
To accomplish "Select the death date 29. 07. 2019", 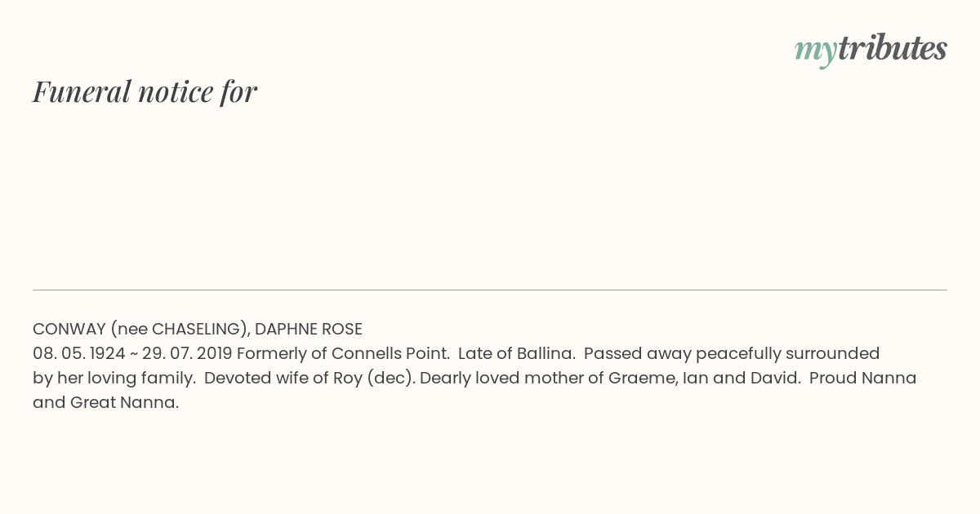I will [x=187, y=353].
